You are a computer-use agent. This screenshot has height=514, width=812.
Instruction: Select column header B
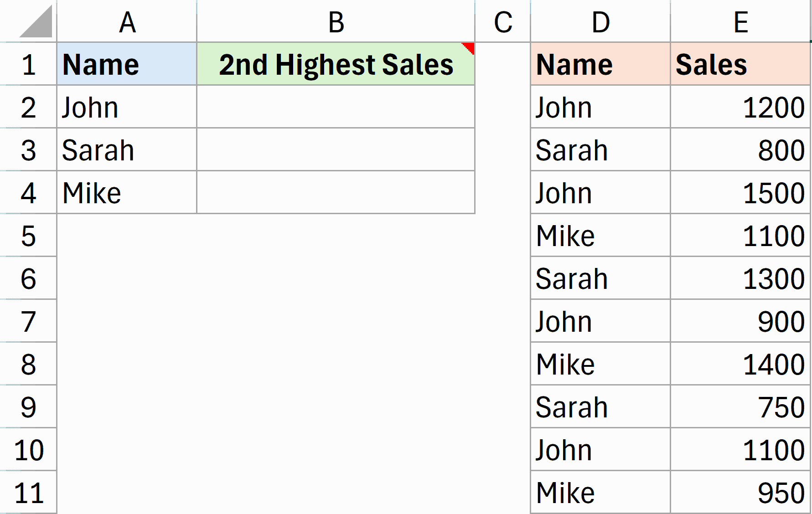[335, 21]
